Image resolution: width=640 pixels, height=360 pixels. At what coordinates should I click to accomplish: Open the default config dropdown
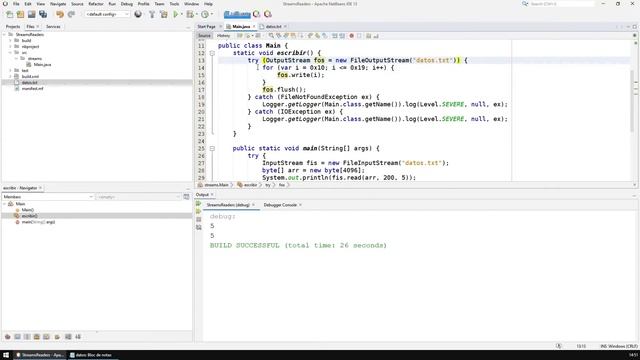107,14
